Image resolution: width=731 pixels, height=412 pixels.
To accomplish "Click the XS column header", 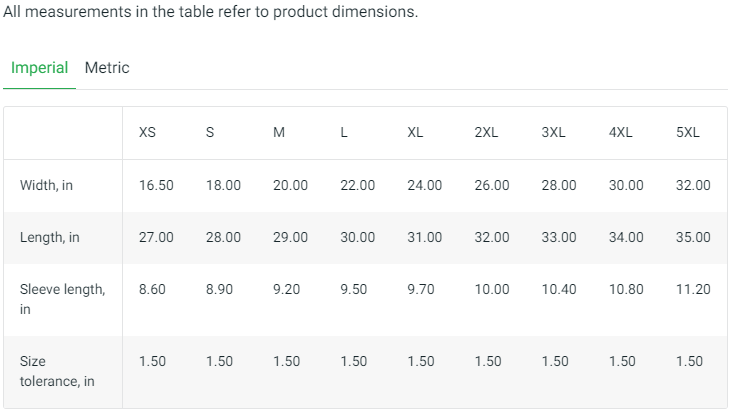I will click(147, 133).
